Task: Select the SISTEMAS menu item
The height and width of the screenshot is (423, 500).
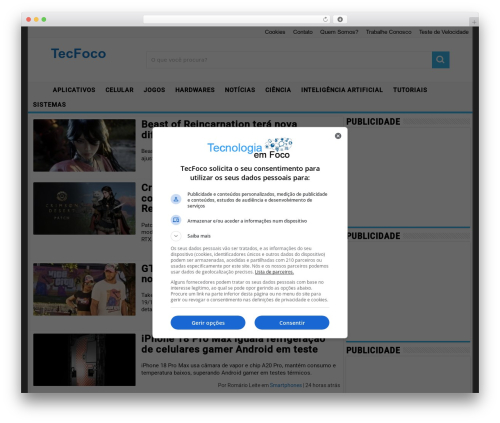Action: [49, 104]
